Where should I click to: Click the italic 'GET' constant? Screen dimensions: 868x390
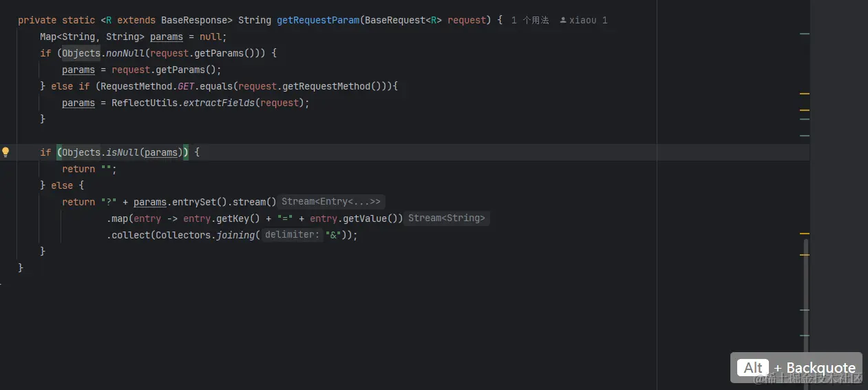pos(186,86)
